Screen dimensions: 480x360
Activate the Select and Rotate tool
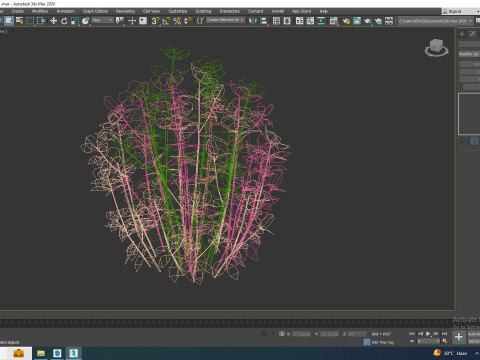[64, 21]
